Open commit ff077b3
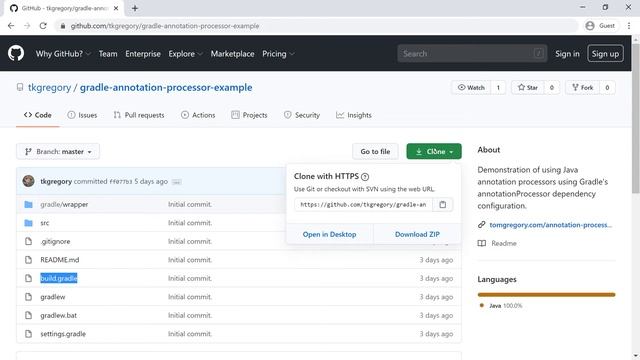 120,182
